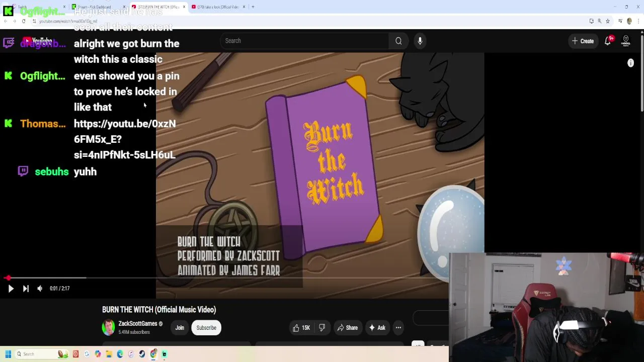Open the iTunes music app in taskbar
The height and width of the screenshot is (362, 644).
pos(131,354)
